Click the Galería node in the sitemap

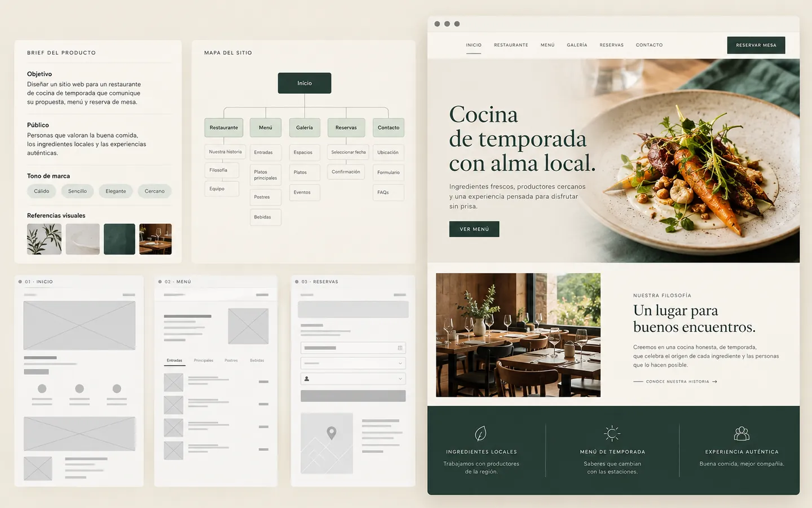pos(304,128)
